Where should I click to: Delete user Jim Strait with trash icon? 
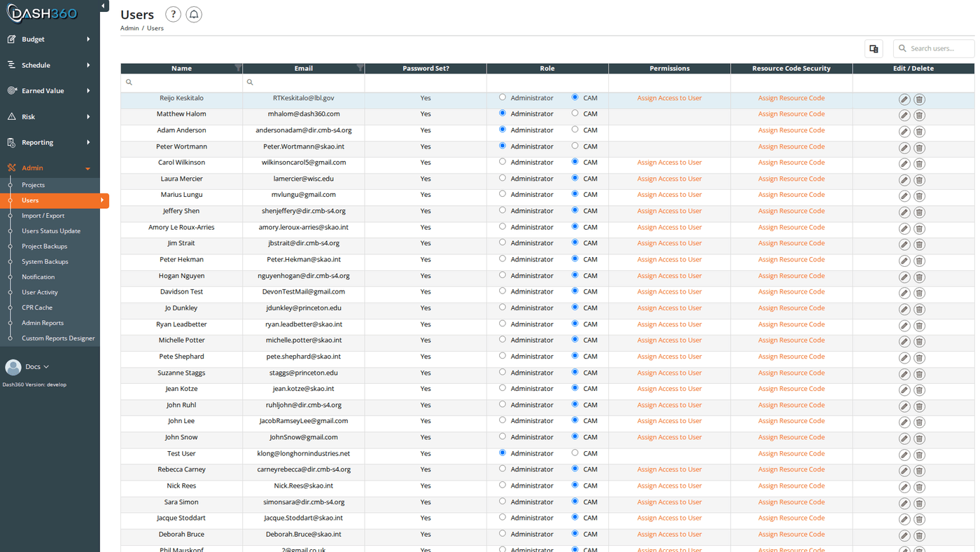[920, 244]
